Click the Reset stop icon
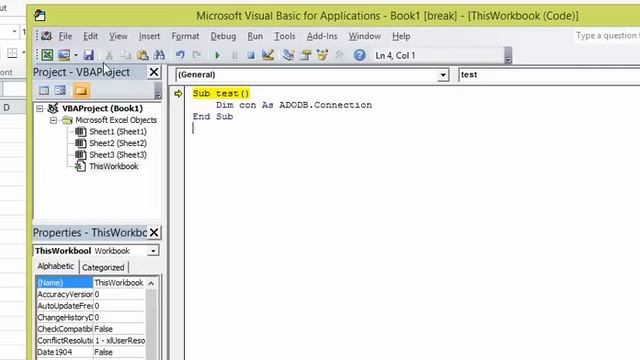 pos(251,55)
